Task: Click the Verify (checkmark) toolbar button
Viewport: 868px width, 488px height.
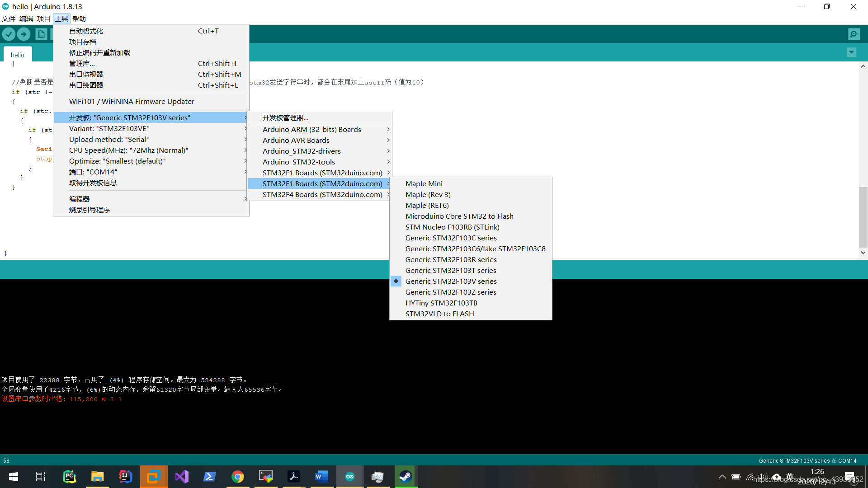Action: coord(9,34)
